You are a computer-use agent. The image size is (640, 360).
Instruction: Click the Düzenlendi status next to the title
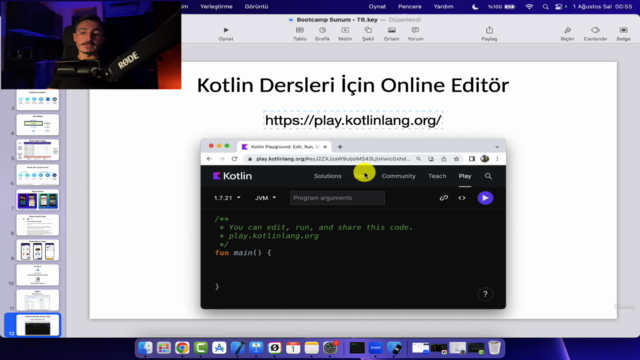tap(404, 20)
